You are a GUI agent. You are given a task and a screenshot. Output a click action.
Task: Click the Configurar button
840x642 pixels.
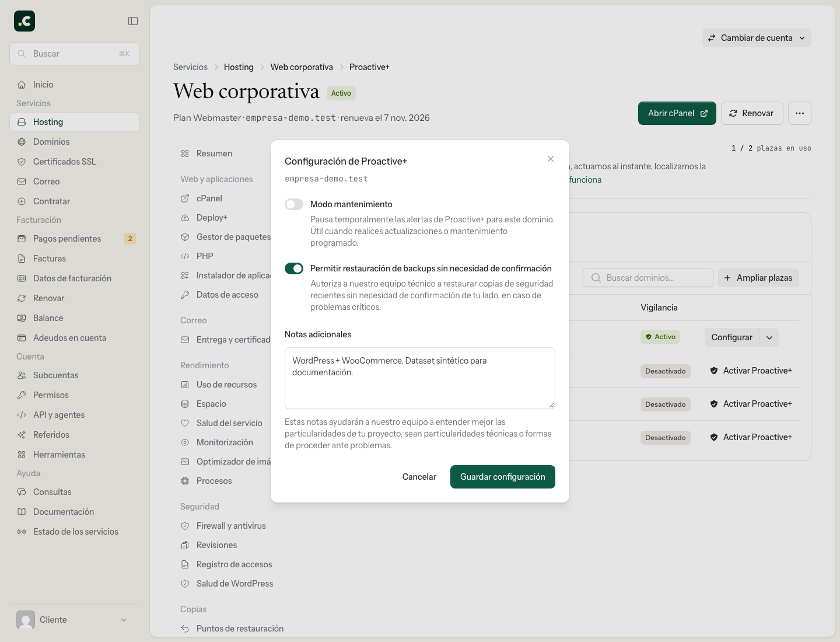pos(732,337)
